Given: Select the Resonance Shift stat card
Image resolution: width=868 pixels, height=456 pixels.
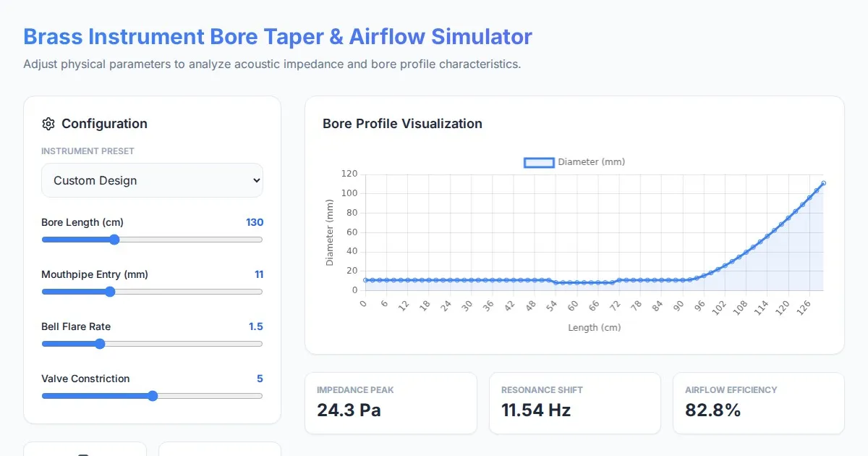Looking at the screenshot, I should click(x=574, y=403).
